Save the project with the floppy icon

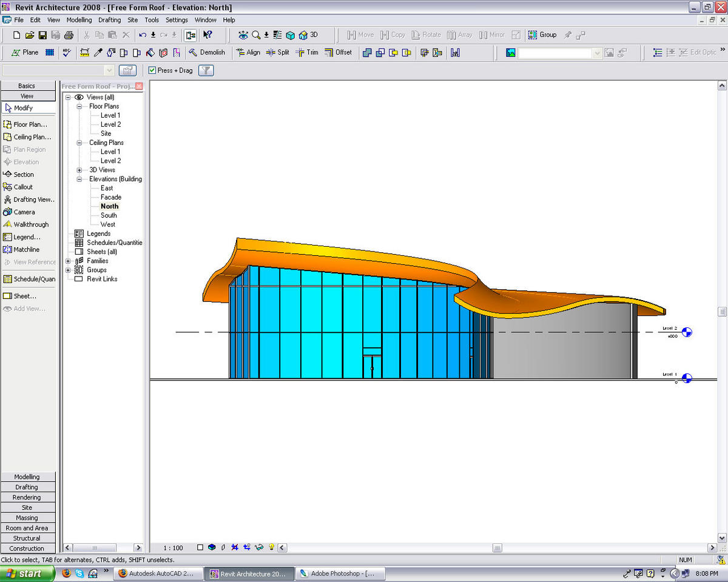[x=42, y=35]
